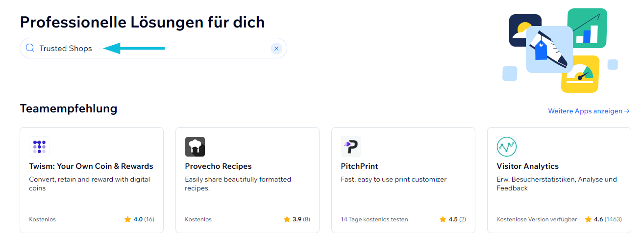Click the Kostenlose Version verfügbar label
Viewport: 644px width, 240px height.
pyautogui.click(x=537, y=219)
